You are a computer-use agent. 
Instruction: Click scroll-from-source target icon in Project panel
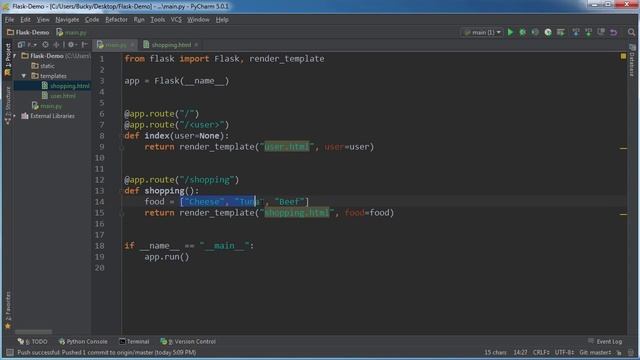(45, 44)
